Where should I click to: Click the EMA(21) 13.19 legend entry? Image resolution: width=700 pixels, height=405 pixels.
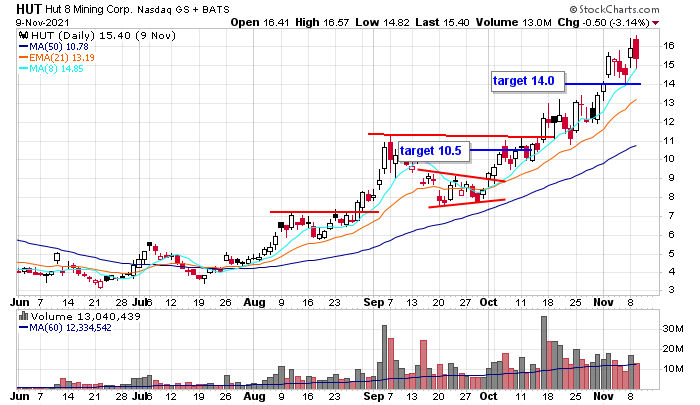57,58
